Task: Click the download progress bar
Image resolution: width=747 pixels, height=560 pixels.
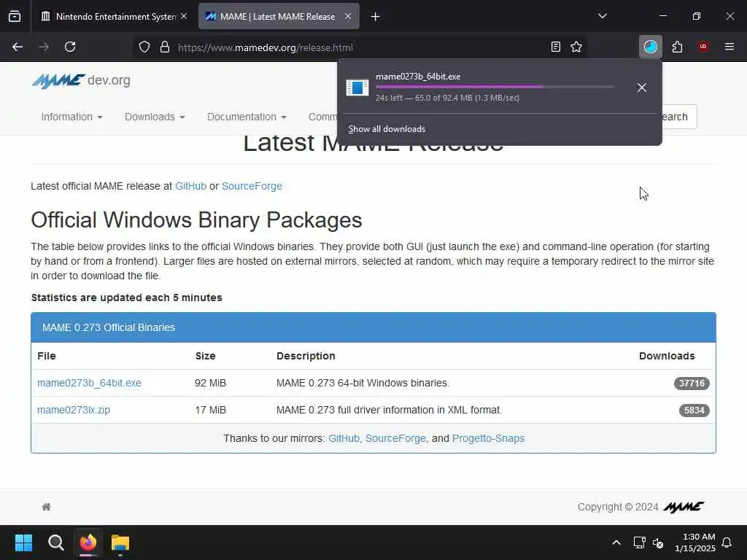Action: tap(495, 87)
